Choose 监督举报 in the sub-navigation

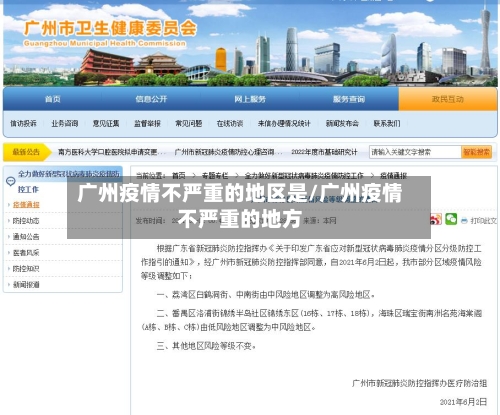pos(147,123)
